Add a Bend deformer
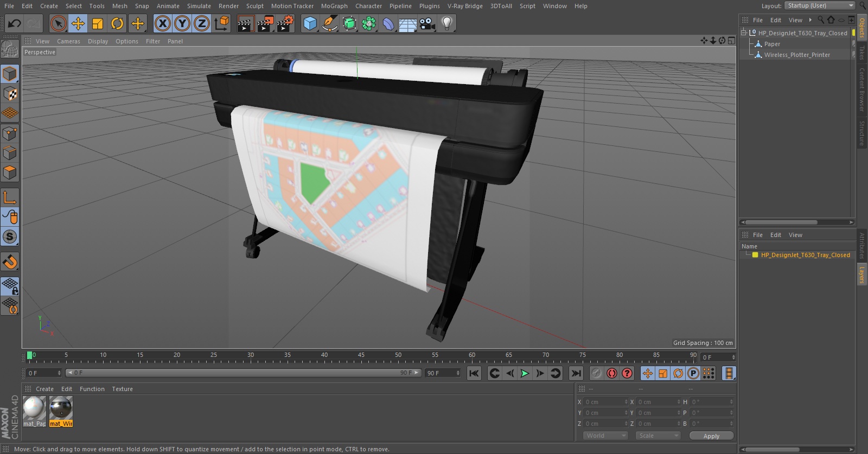Screen dimensions: 868x454 pos(388,23)
